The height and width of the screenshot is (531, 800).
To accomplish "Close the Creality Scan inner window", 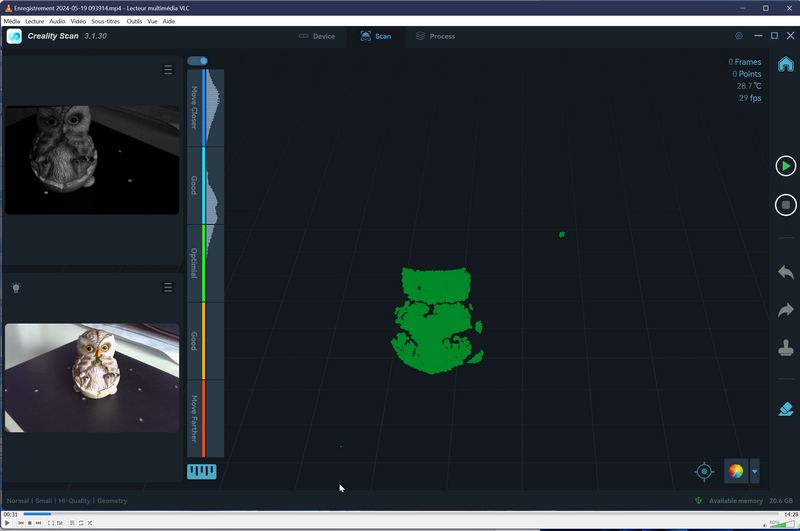I will pos(790,36).
